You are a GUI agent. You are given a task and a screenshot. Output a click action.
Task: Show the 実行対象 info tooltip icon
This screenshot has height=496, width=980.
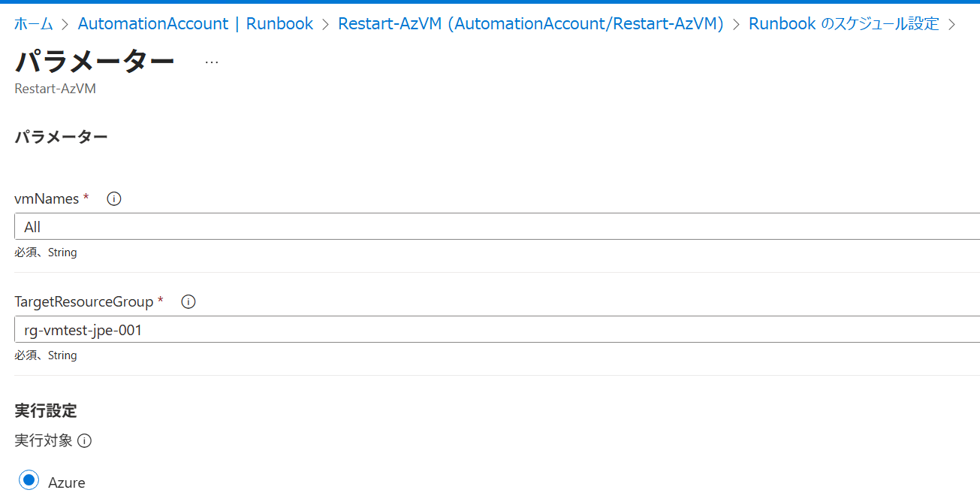coord(85,441)
